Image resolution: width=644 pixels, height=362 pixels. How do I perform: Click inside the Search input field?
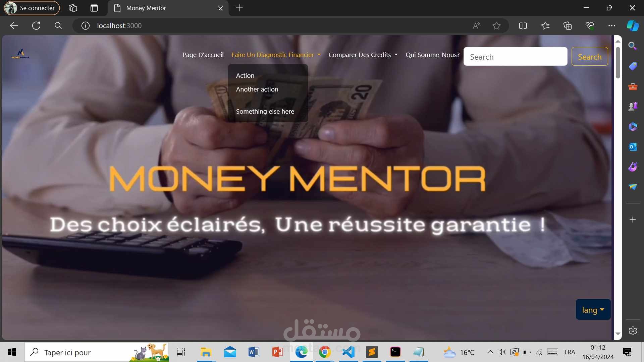click(515, 56)
